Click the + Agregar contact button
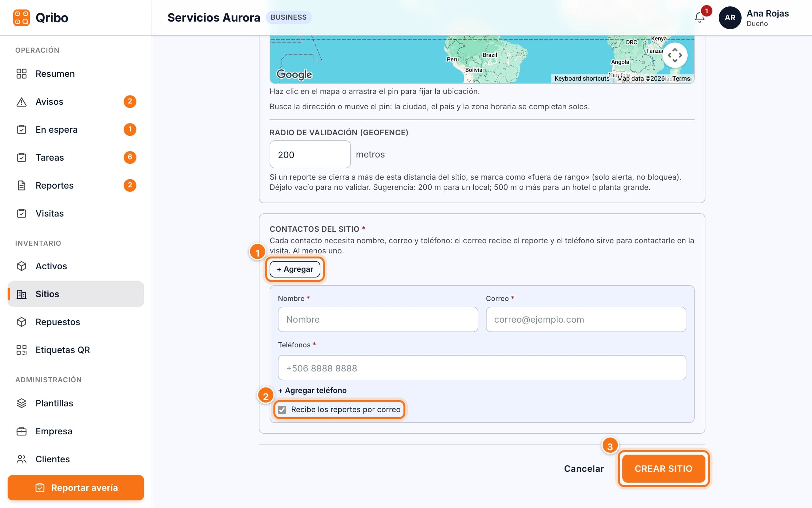 click(295, 269)
